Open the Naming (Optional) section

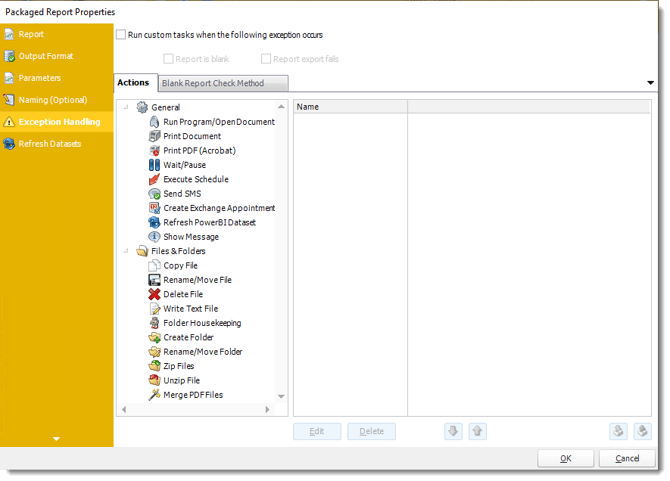(x=56, y=100)
